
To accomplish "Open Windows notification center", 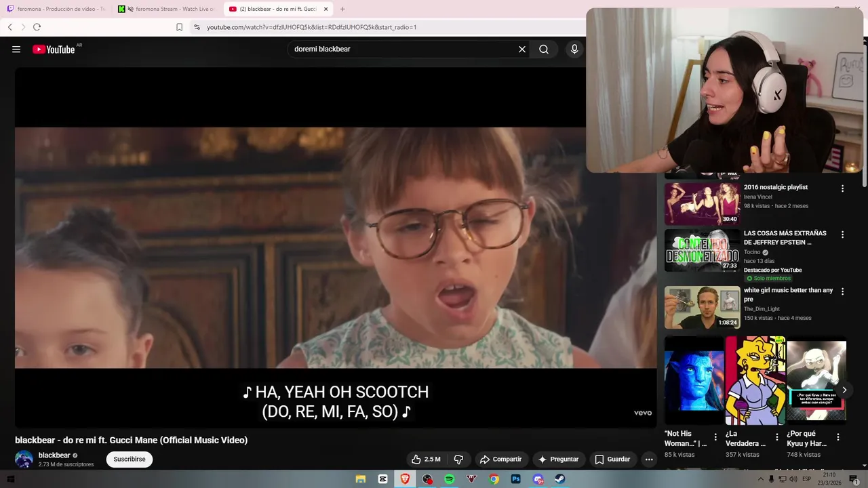I will (x=854, y=479).
